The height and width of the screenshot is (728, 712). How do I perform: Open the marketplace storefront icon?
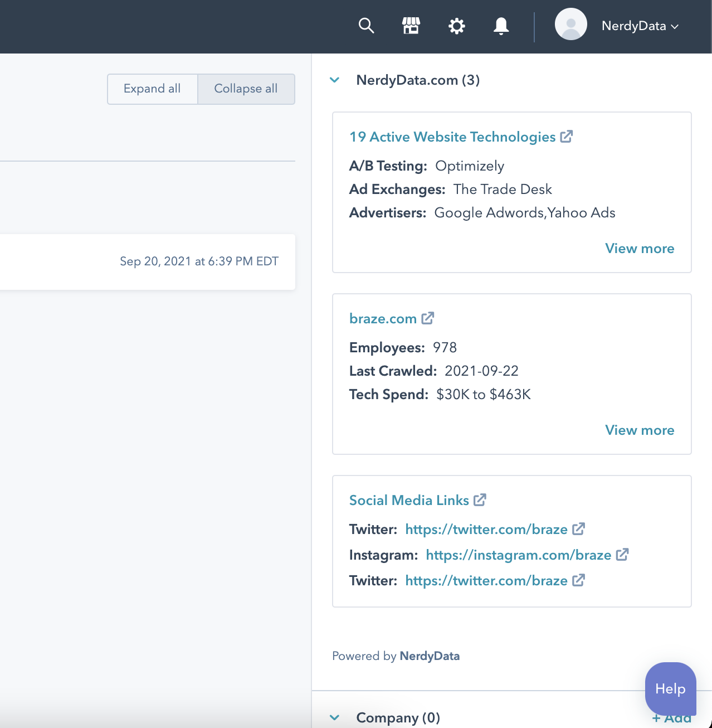tap(411, 26)
